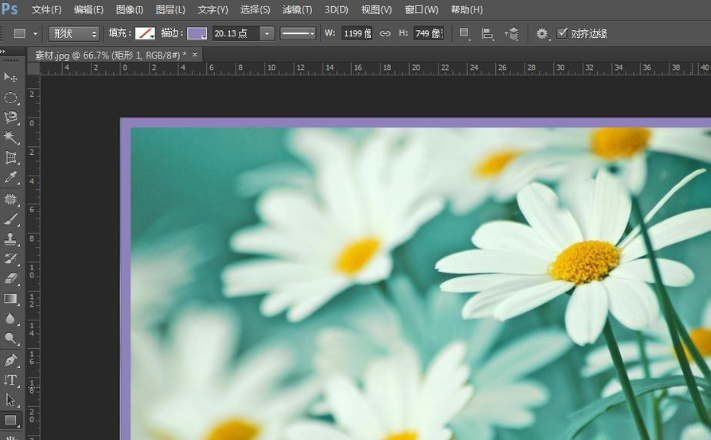The image size is (711, 440).
Task: Open the 图层(L) menu
Action: (x=170, y=9)
